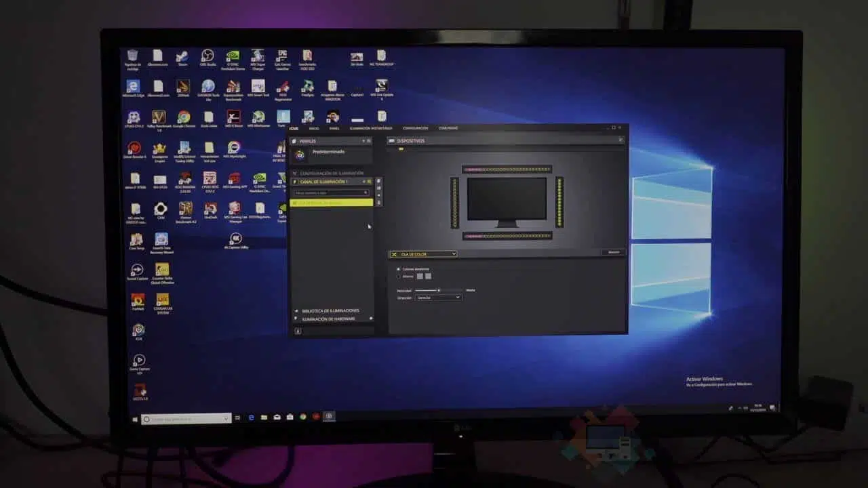Adjust the Velocidad speed slider

point(439,290)
